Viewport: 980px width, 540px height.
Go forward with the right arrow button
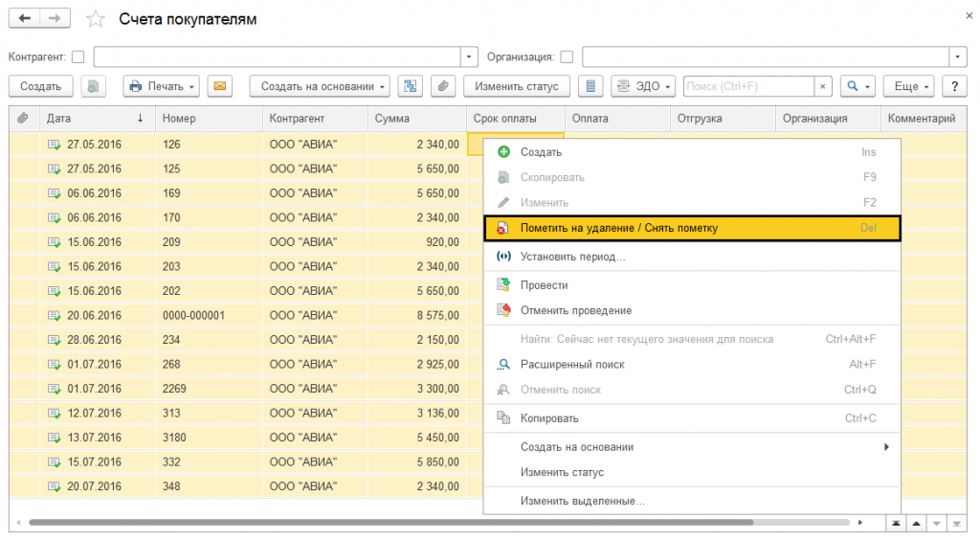(x=55, y=18)
